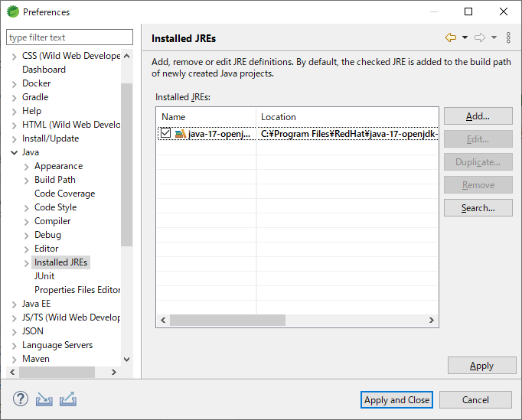
Task: Select JUnit preference page
Action: [44, 276]
